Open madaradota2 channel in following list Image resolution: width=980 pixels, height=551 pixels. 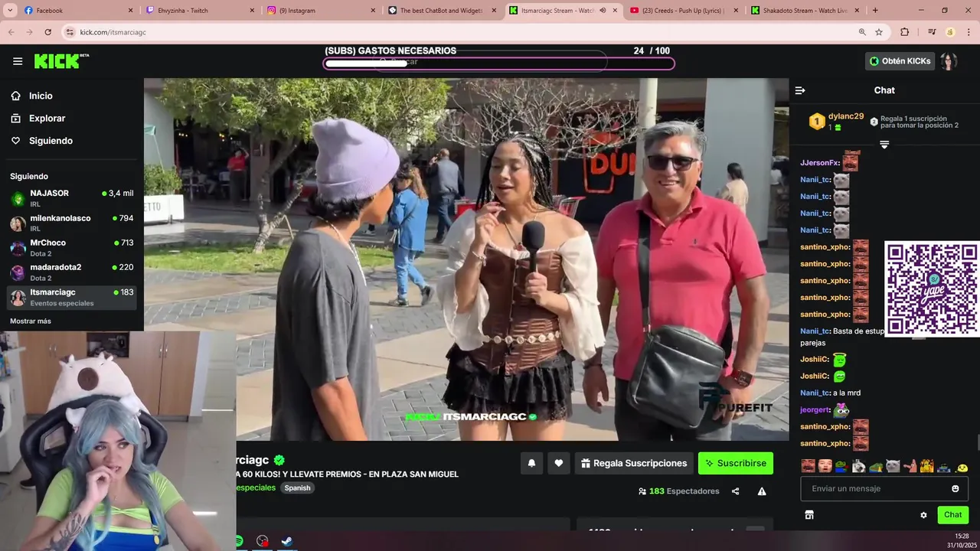[x=72, y=272]
